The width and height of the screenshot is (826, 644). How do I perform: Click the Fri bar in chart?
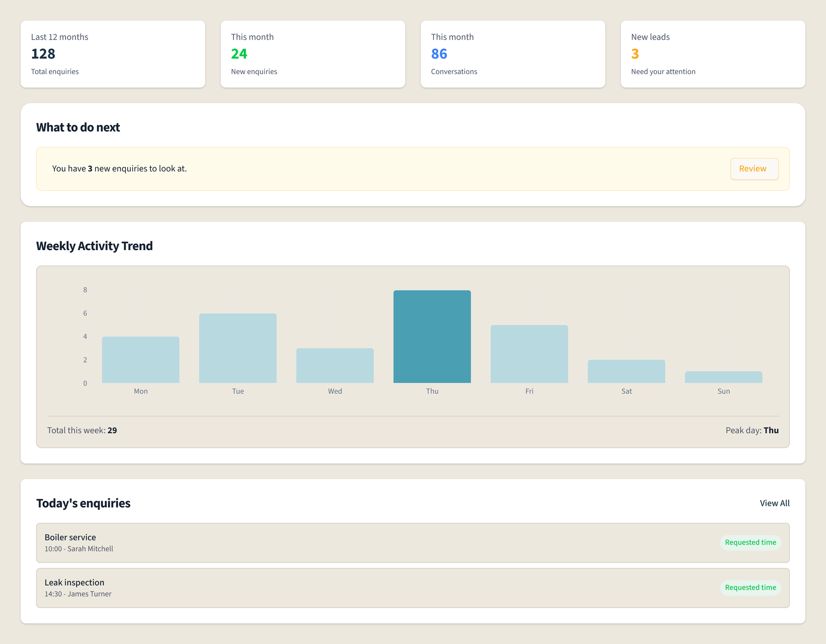click(x=529, y=354)
